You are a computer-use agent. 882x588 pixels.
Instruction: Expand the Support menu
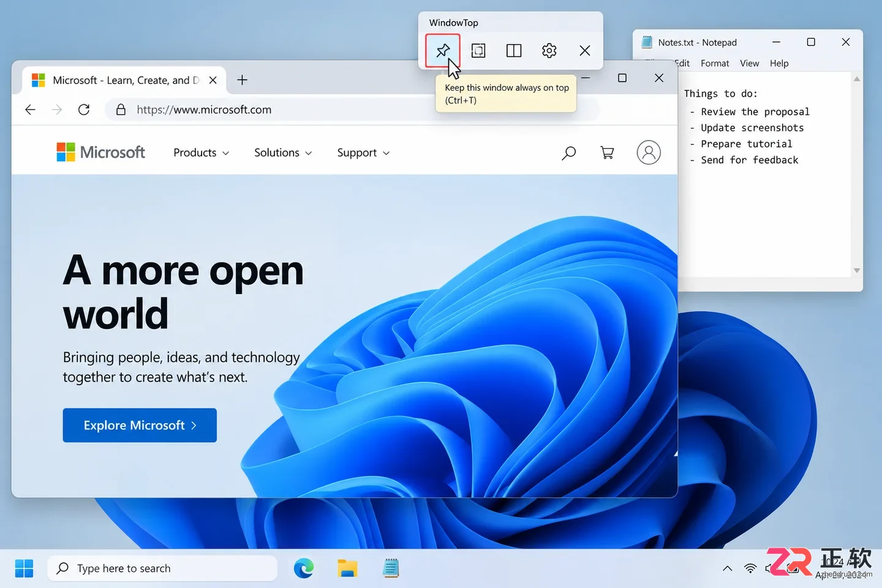tap(363, 153)
